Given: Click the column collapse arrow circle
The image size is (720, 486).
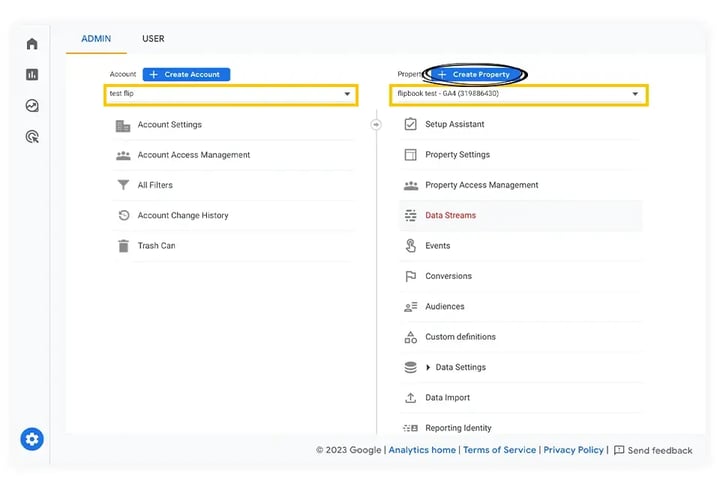Looking at the screenshot, I should (x=376, y=124).
